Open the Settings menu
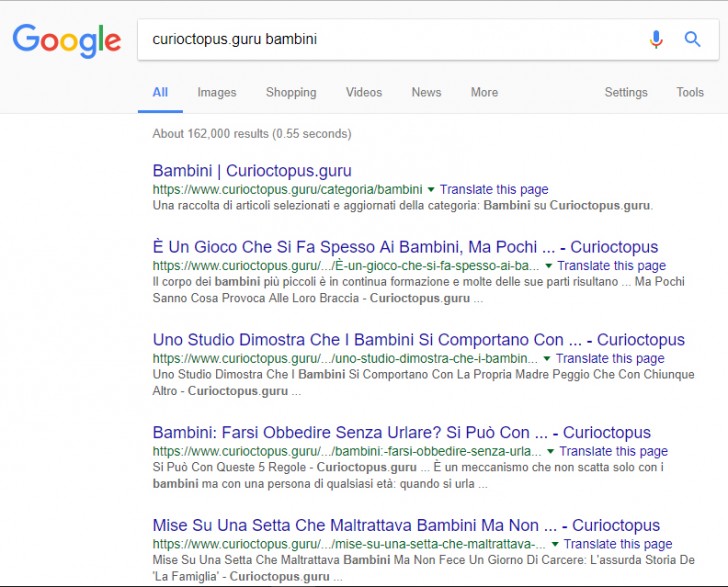728x587 pixels. 626,92
